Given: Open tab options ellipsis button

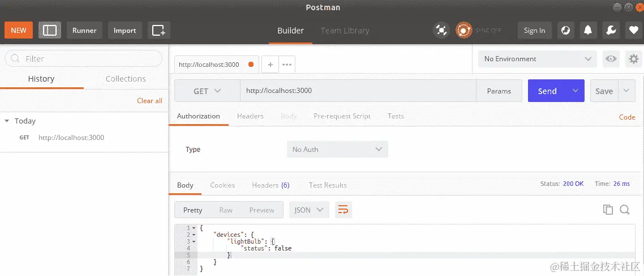Looking at the screenshot, I should tap(287, 65).
